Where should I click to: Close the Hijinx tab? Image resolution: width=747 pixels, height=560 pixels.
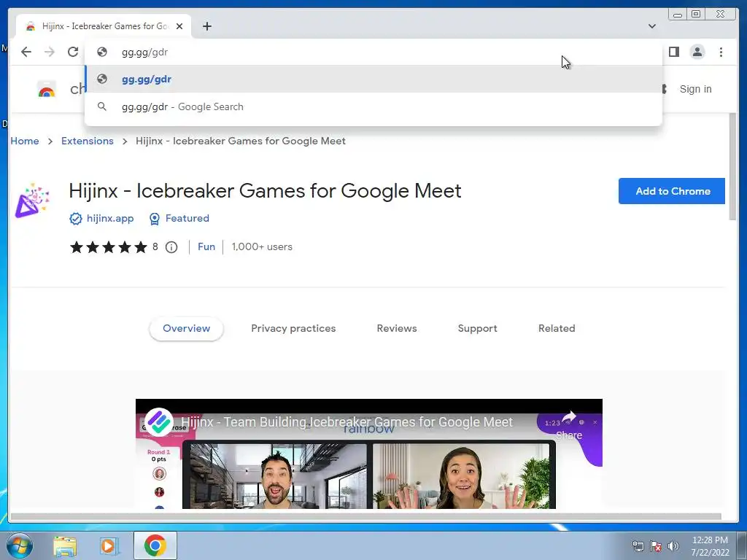pyautogui.click(x=179, y=26)
